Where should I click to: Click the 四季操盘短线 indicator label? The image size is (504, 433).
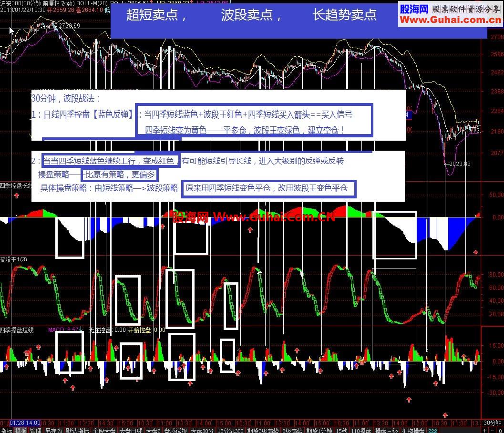pos(17,330)
